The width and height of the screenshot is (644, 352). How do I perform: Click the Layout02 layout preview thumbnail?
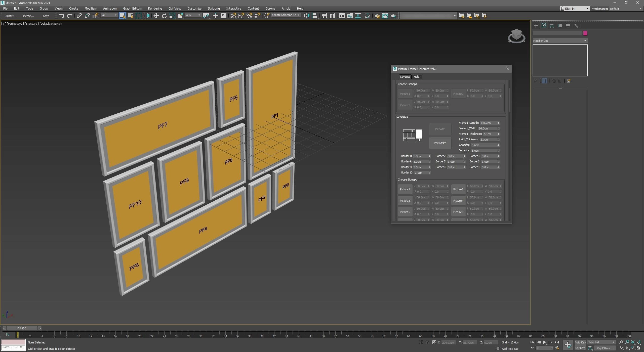click(x=413, y=135)
